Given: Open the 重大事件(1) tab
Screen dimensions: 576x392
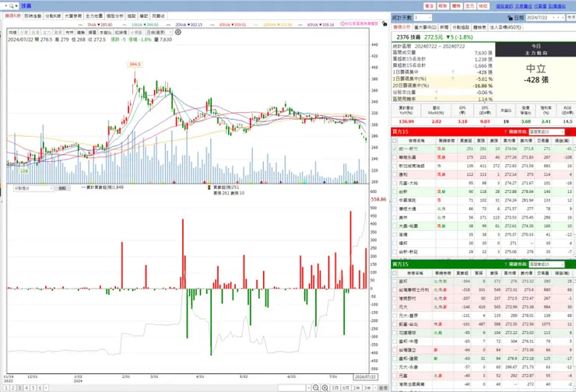Looking at the screenshot, I should (425, 27).
